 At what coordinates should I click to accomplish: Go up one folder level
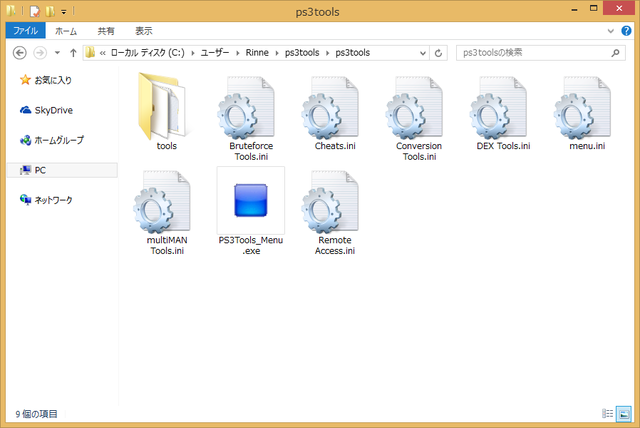coord(73,53)
